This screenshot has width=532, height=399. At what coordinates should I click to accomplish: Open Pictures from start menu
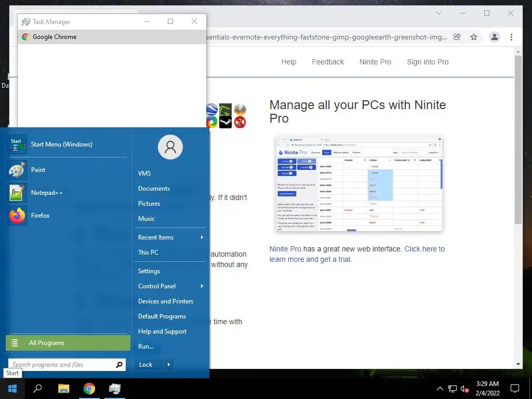point(149,204)
